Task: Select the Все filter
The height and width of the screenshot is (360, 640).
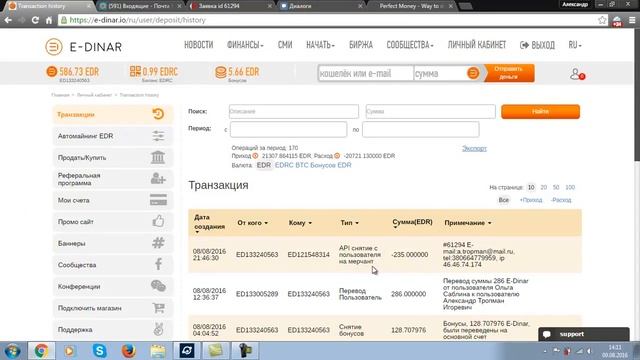Action: tap(504, 200)
